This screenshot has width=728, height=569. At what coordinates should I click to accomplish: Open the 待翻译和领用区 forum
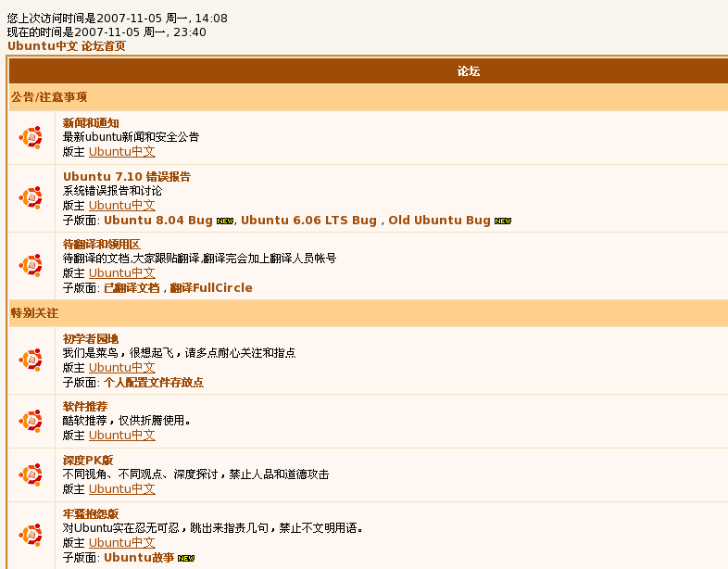coord(102,245)
